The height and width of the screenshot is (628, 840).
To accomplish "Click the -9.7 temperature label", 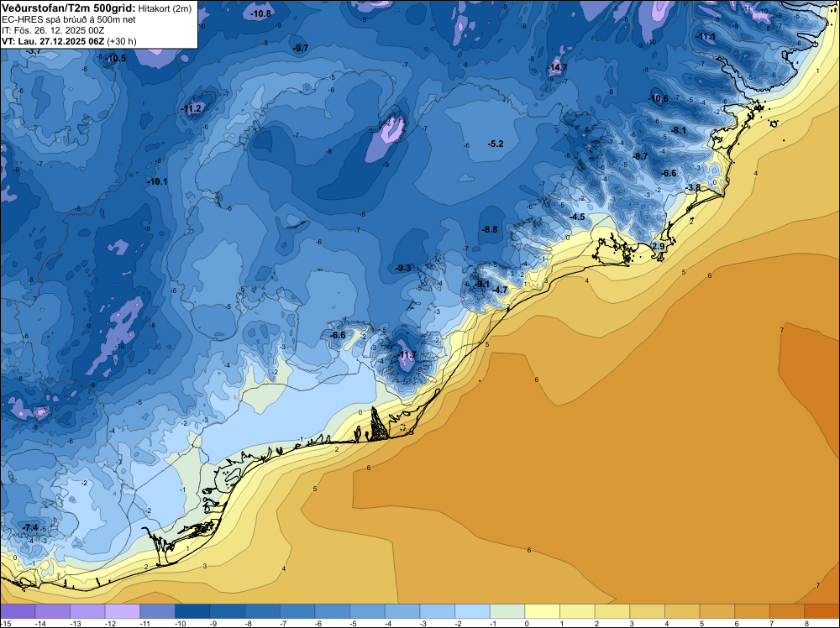I will pyautogui.click(x=301, y=48).
